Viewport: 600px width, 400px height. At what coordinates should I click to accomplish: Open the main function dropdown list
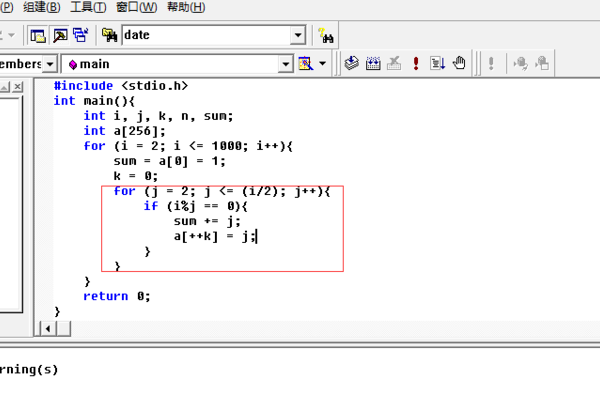286,64
